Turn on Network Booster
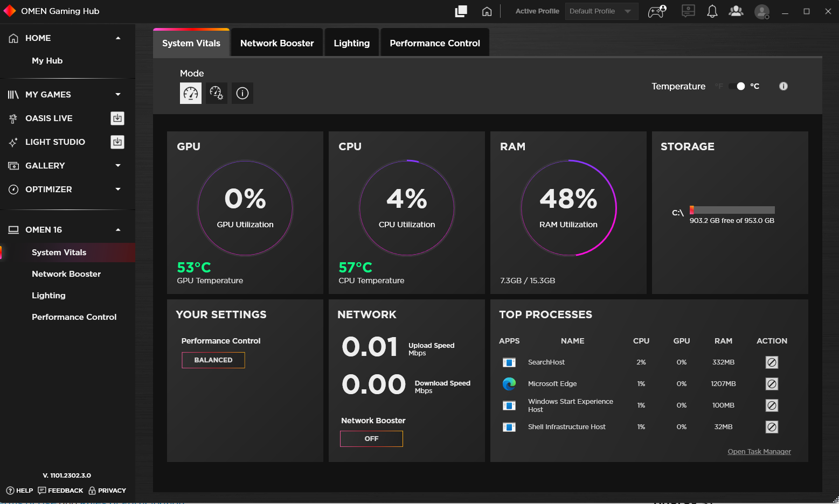Screen dimensions: 839x504 pyautogui.click(x=371, y=438)
